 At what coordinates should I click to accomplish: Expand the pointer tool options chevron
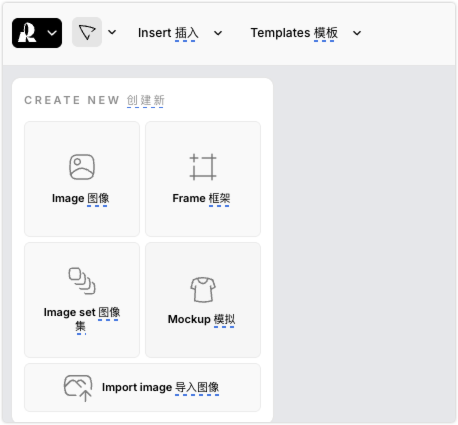tap(112, 32)
